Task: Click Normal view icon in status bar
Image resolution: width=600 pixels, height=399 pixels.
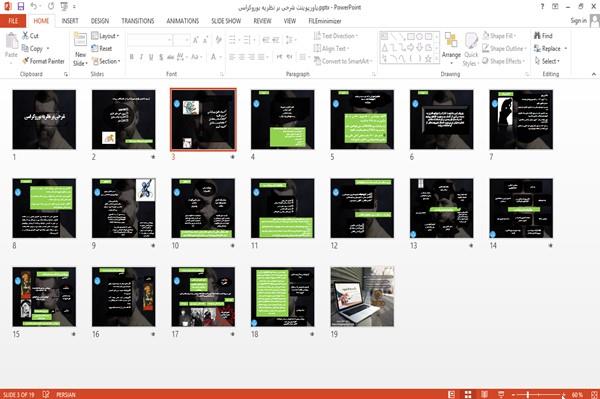Action: pyautogui.click(x=452, y=394)
